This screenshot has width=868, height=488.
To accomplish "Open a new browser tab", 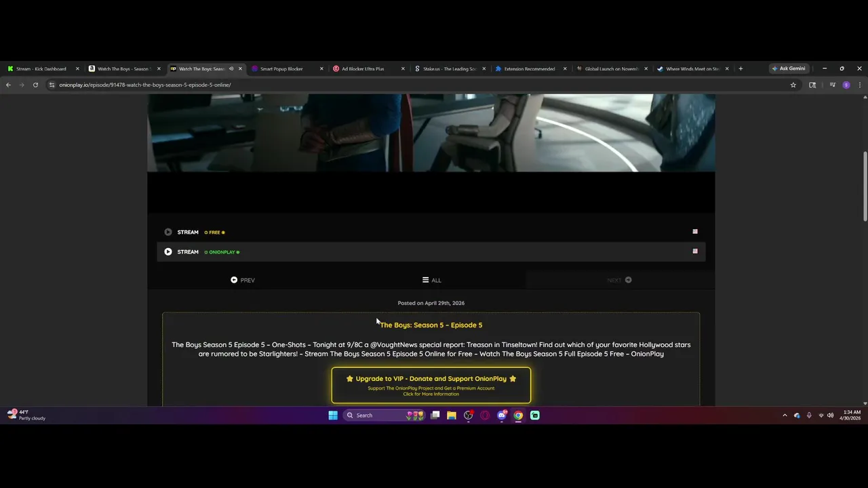I will click(x=741, y=68).
